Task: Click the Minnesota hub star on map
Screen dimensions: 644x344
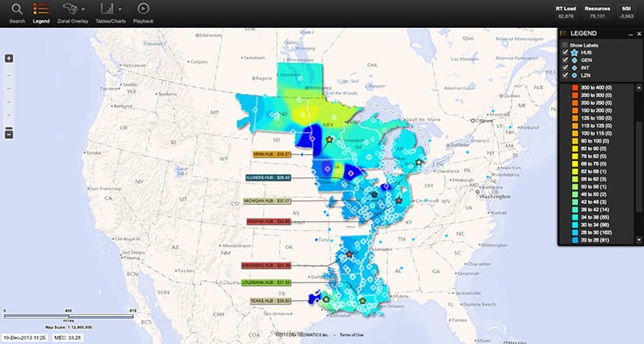Action: (x=329, y=139)
